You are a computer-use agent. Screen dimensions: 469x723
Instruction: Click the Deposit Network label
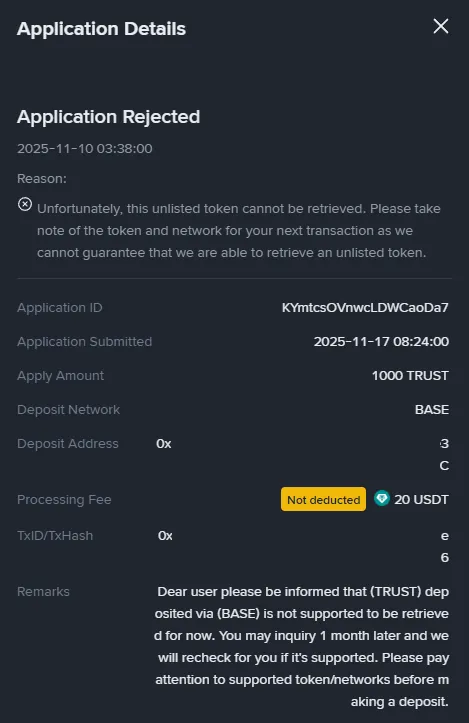(x=68, y=409)
